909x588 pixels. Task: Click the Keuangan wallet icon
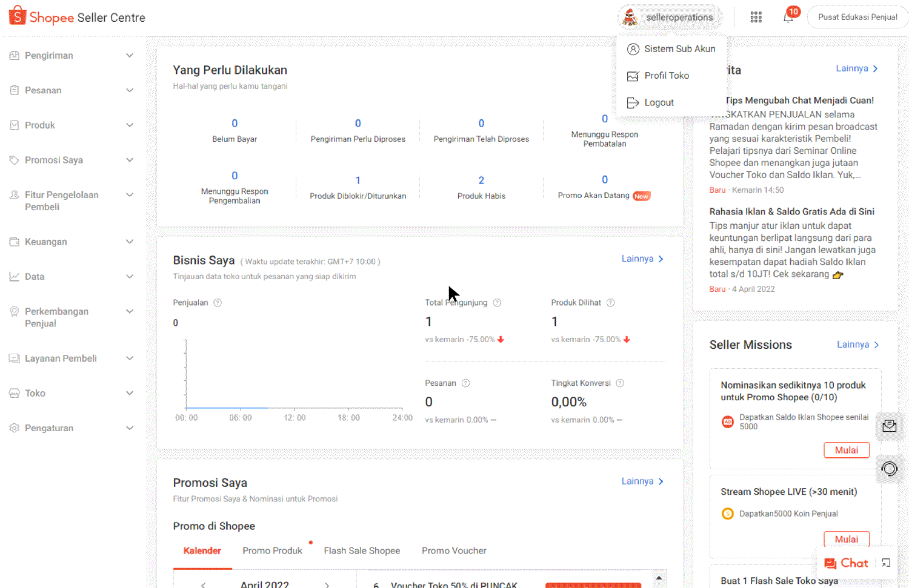(15, 242)
